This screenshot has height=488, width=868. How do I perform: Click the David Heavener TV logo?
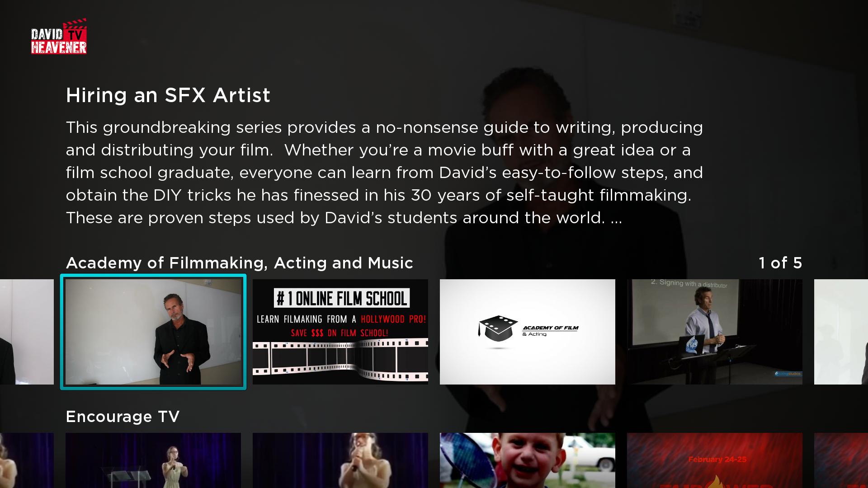59,37
